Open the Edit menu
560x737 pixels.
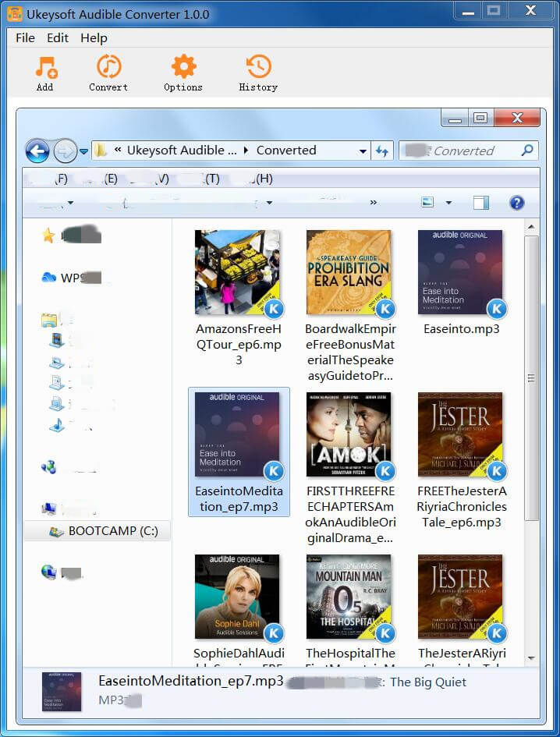[58, 38]
